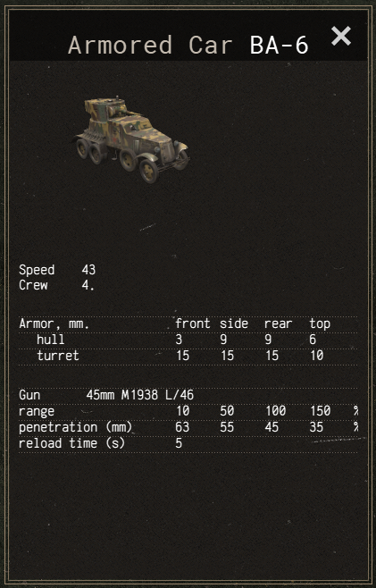This screenshot has height=588, width=376.
Task: Click the BA-6 armored car 3D model
Action: (x=131, y=139)
